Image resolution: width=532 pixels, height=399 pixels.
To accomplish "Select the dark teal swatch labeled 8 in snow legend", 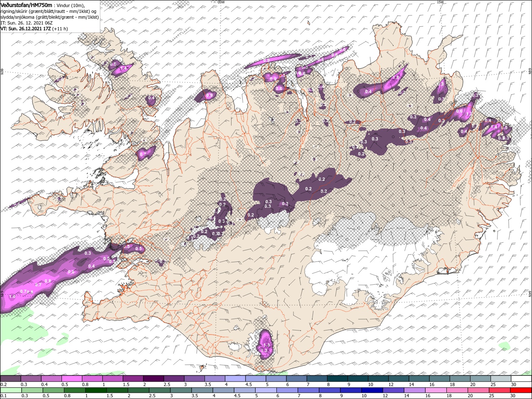I will (x=337, y=379).
